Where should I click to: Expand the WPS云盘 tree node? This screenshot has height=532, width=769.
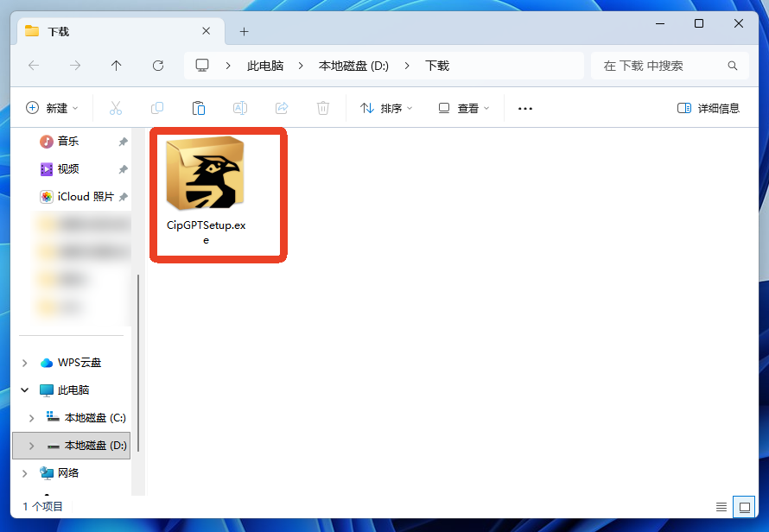(25, 363)
